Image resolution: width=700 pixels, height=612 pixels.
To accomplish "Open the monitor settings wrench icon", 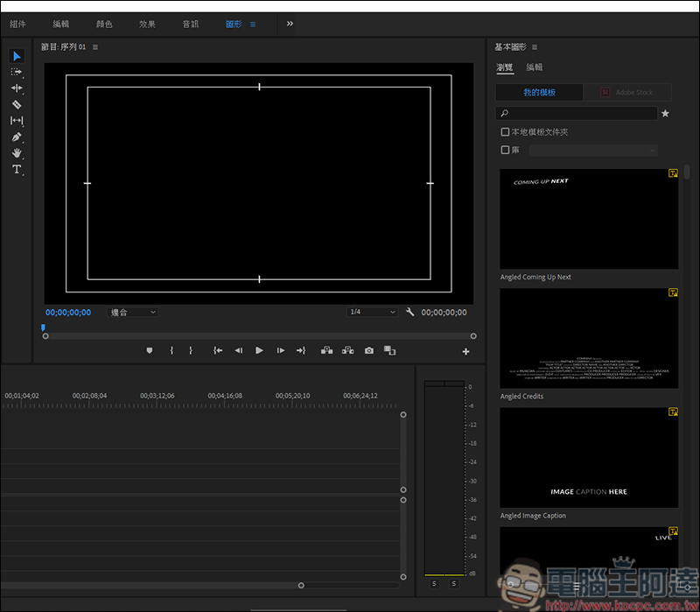I will (x=409, y=312).
